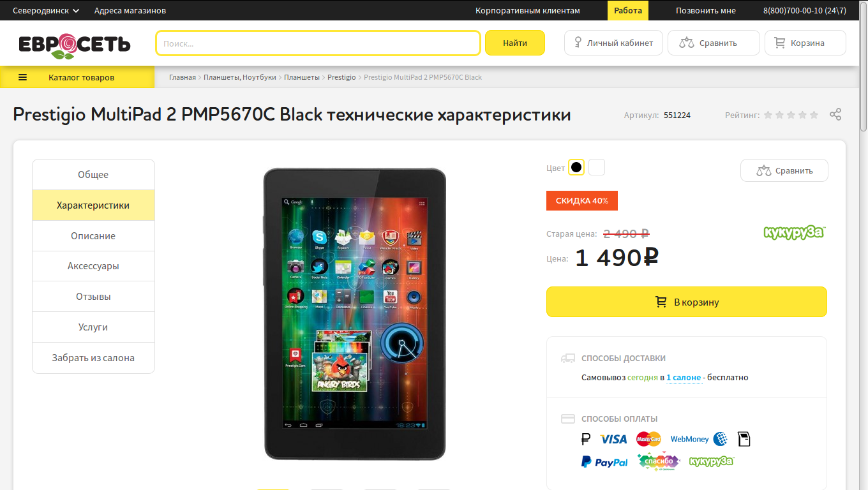Focus the Поиск search field
Screen dimensions: 868x490
click(x=318, y=43)
